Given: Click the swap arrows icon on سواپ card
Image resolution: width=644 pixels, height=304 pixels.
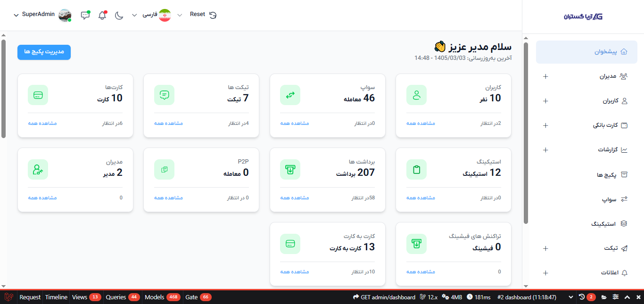Looking at the screenshot, I should [290, 95].
